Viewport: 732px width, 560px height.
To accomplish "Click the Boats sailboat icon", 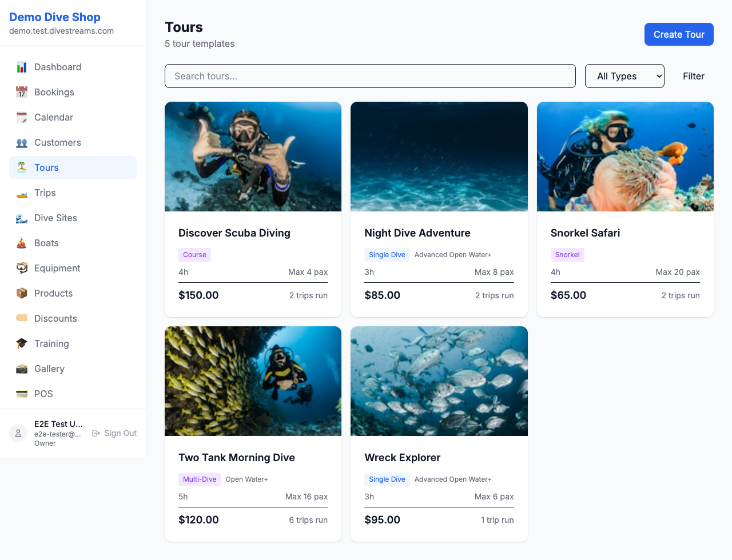I will click(21, 243).
